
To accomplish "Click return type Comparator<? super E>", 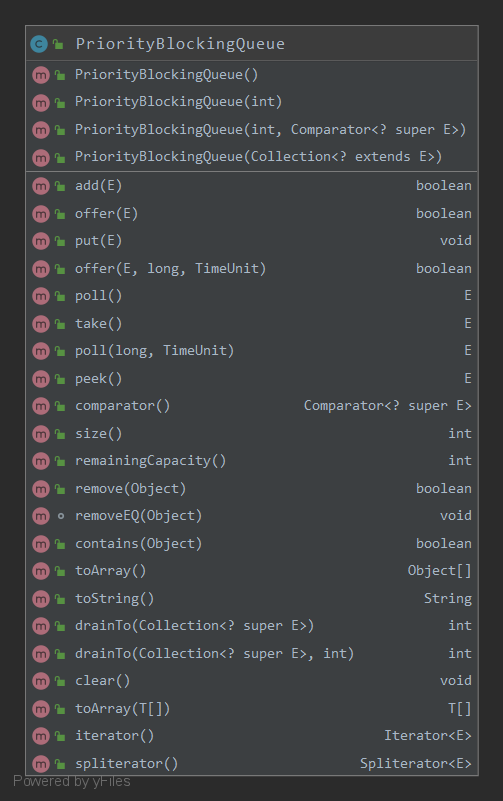I will pos(388,406).
